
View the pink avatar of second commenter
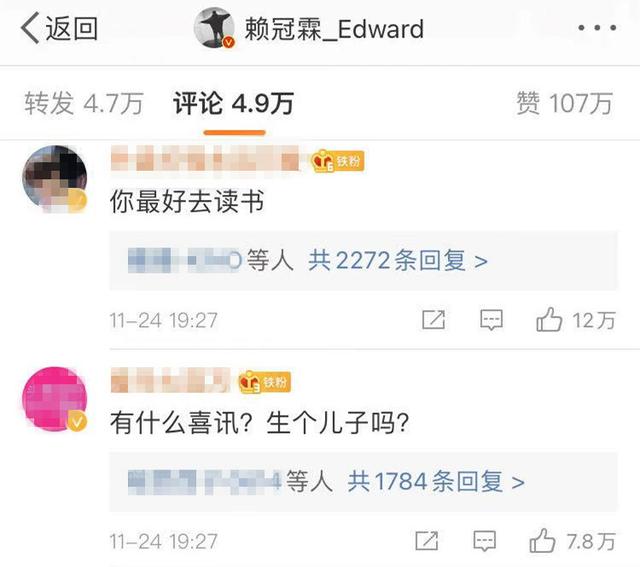(x=55, y=399)
